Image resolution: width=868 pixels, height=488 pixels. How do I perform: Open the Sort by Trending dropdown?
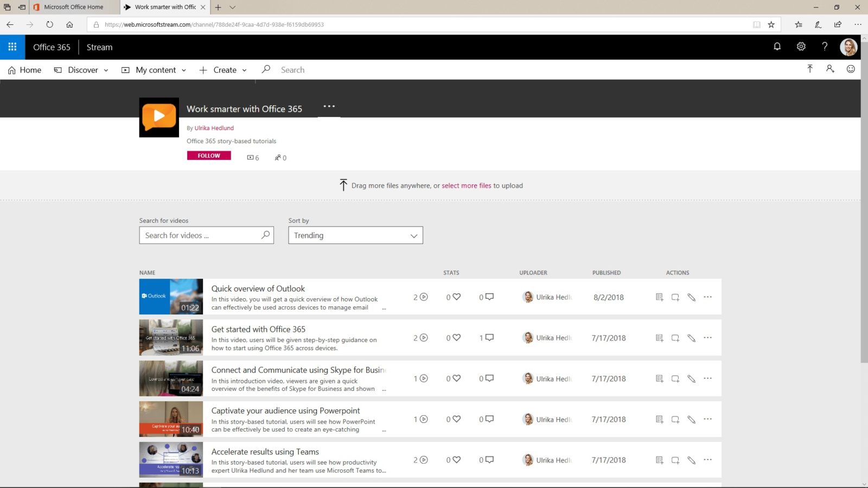(x=355, y=235)
